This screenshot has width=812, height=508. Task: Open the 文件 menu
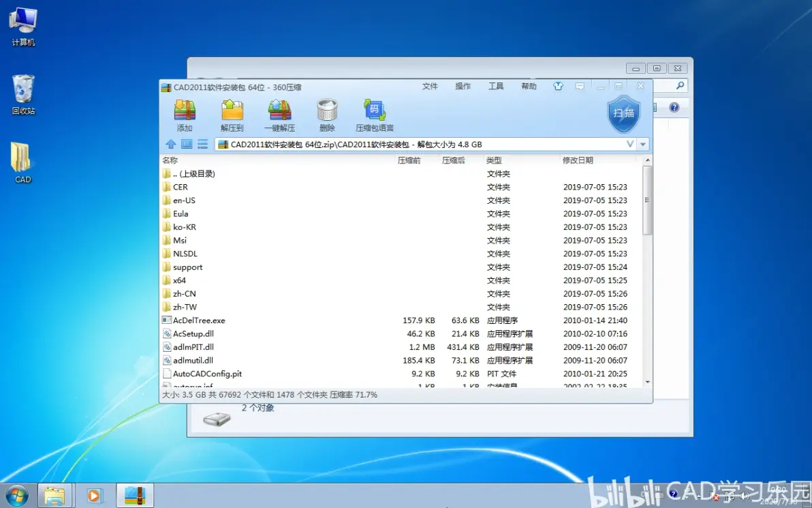430,86
